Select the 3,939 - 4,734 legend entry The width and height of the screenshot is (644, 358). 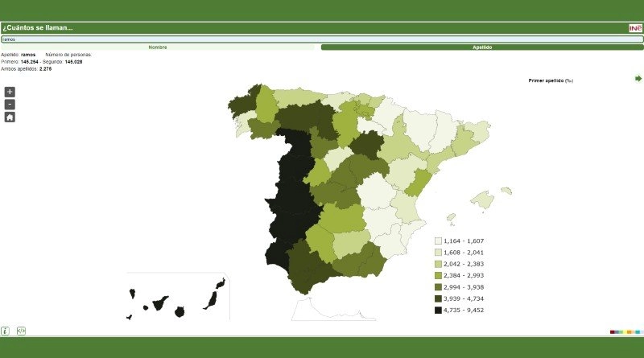(x=463, y=298)
